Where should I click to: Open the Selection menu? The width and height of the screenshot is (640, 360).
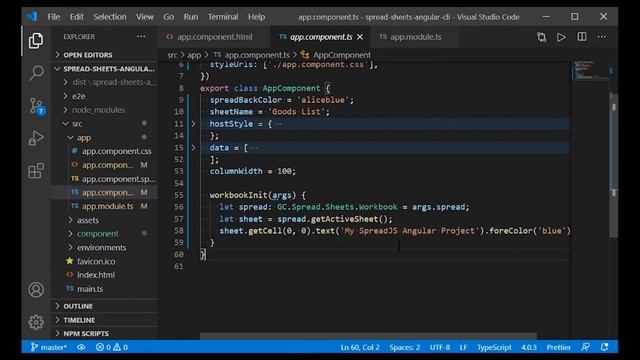(110, 17)
